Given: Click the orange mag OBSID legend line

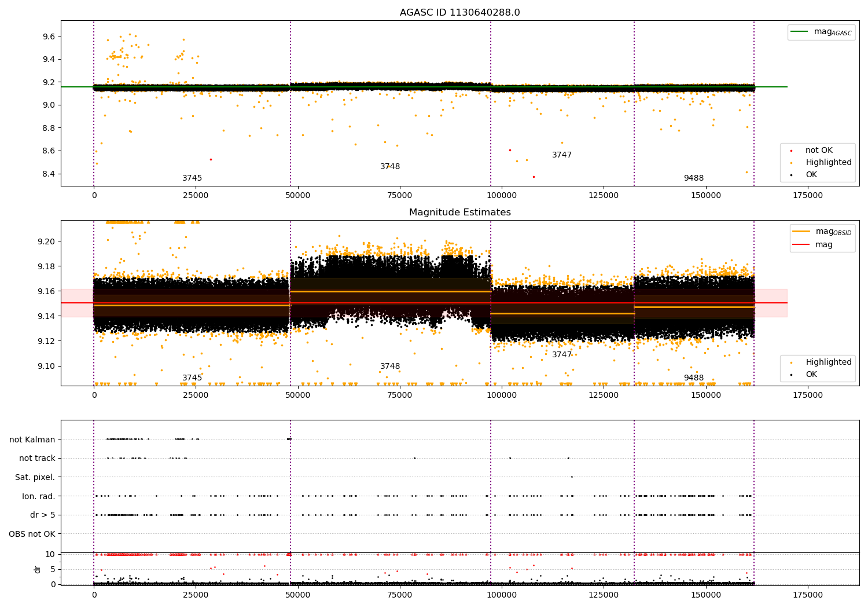Looking at the screenshot, I should [801, 232].
